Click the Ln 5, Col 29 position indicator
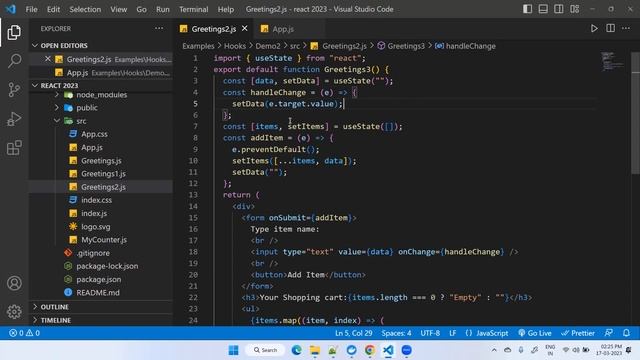The image size is (640, 360). pos(353,333)
